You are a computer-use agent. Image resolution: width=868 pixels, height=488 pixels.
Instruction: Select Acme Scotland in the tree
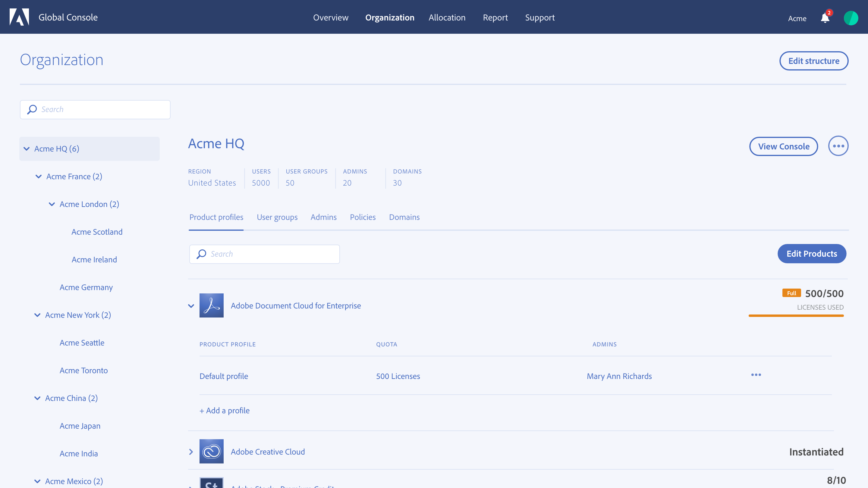(x=97, y=232)
